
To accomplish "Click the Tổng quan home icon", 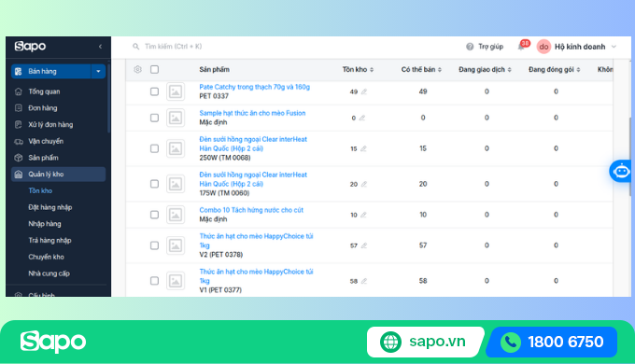I will pyautogui.click(x=19, y=91).
